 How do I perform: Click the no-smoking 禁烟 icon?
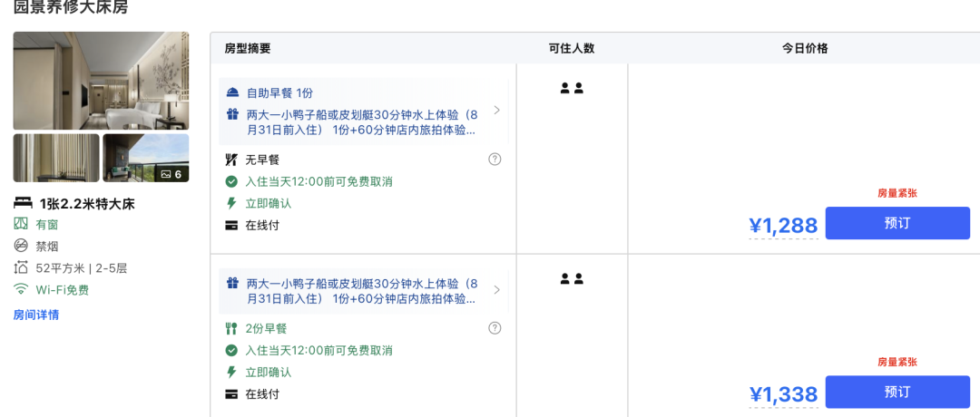(x=21, y=246)
